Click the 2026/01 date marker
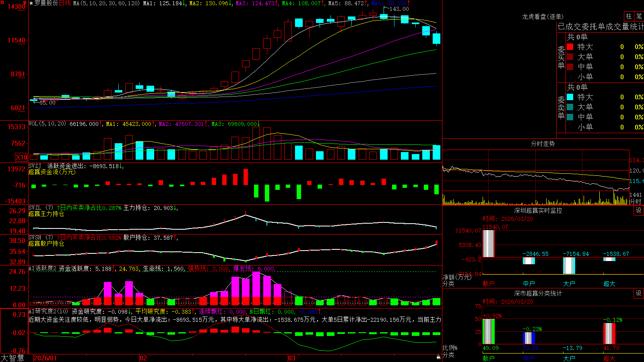 (x=45, y=358)
